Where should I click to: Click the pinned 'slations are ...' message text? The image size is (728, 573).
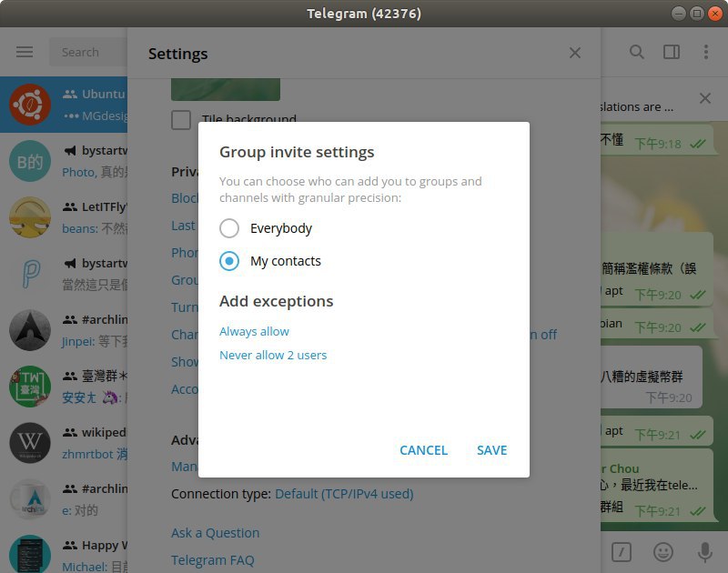pos(636,106)
